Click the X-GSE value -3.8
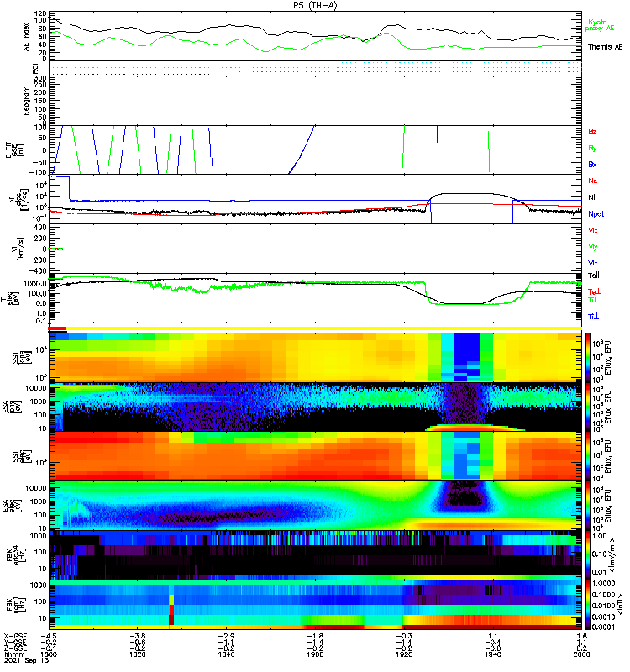The height and width of the screenshot is (672, 630). click(138, 637)
